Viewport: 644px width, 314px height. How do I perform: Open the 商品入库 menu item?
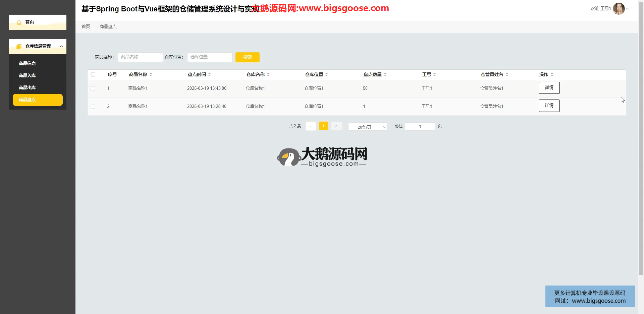[x=27, y=75]
